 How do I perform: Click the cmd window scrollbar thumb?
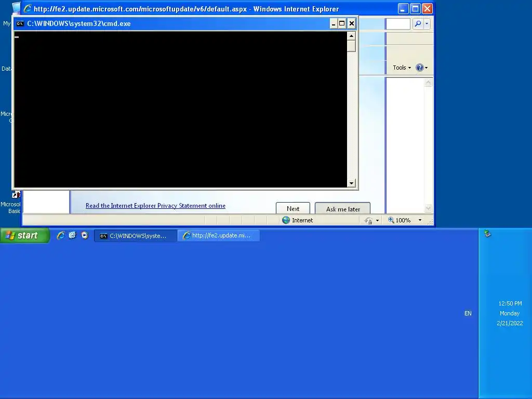(x=351, y=46)
